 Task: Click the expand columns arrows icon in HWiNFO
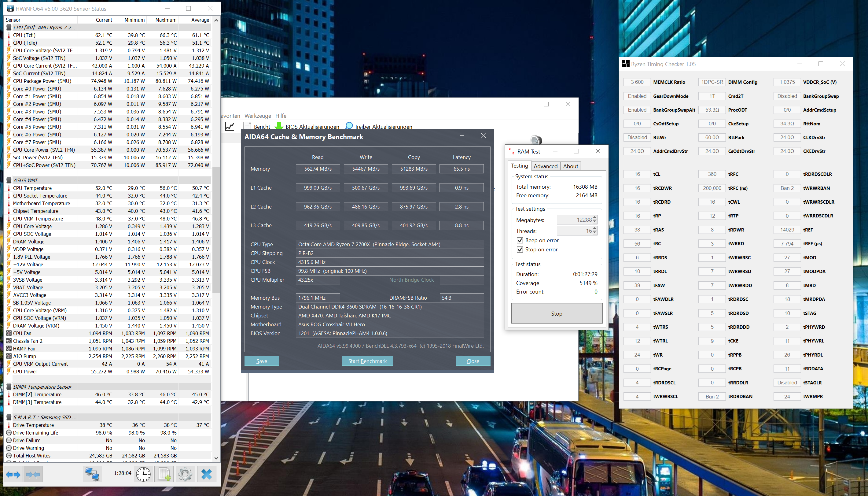coord(13,474)
